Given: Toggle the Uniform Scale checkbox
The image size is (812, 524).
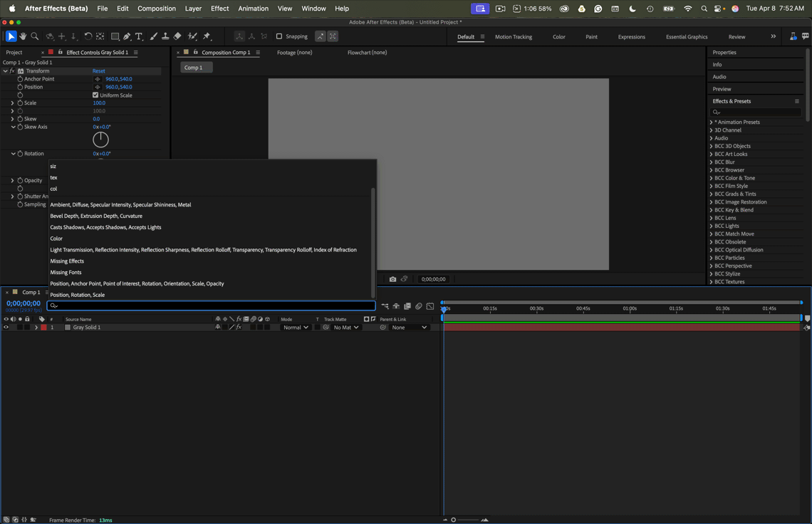Looking at the screenshot, I should [95, 95].
